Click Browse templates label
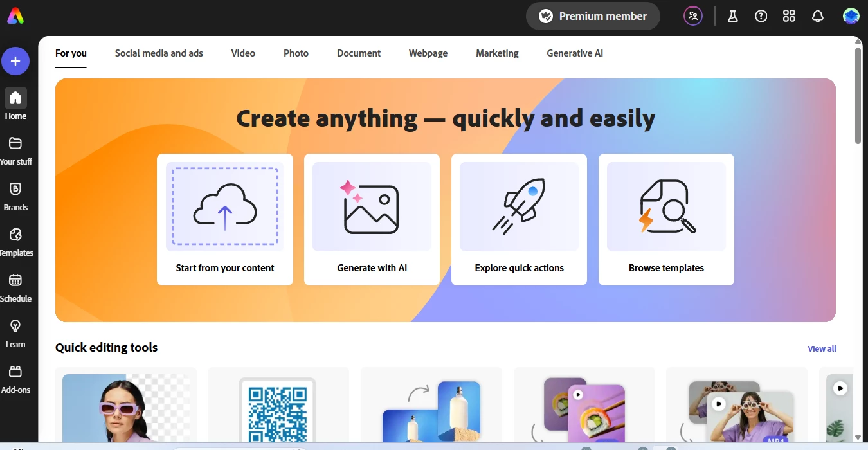The width and height of the screenshot is (868, 450). point(666,268)
